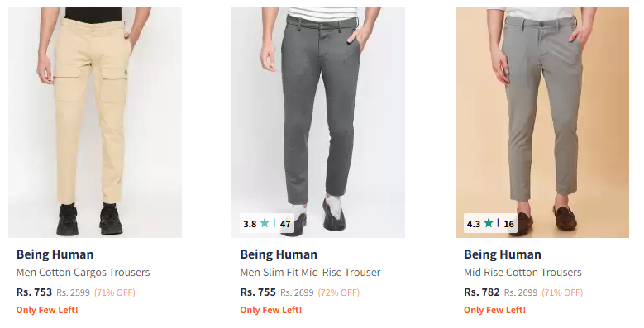Click the 16 reviews count badge
Viewport: 644px width, 328px height.
[x=509, y=224]
